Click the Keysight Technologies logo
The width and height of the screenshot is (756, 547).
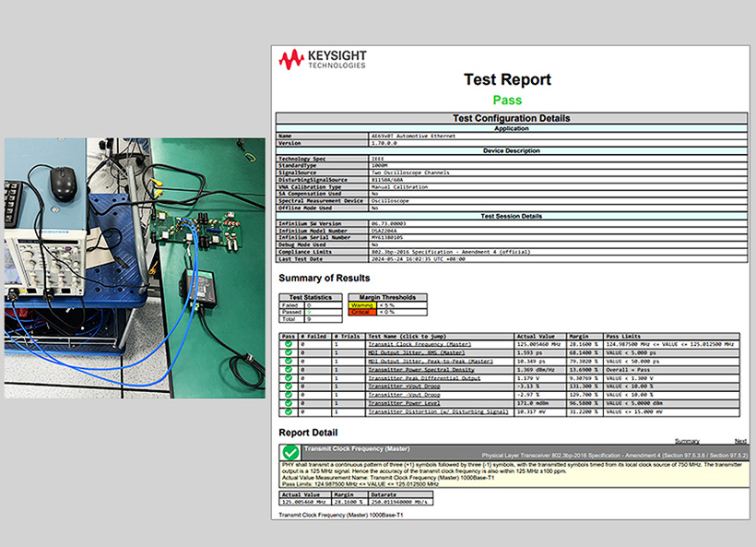322,61
